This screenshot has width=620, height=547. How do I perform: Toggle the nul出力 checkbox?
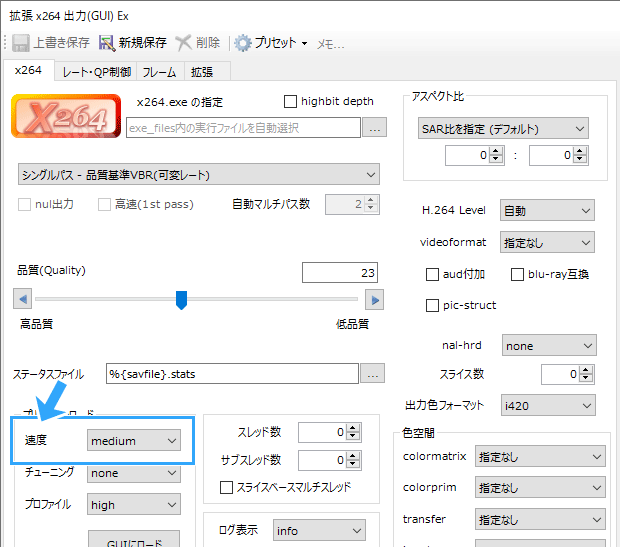pos(25,204)
